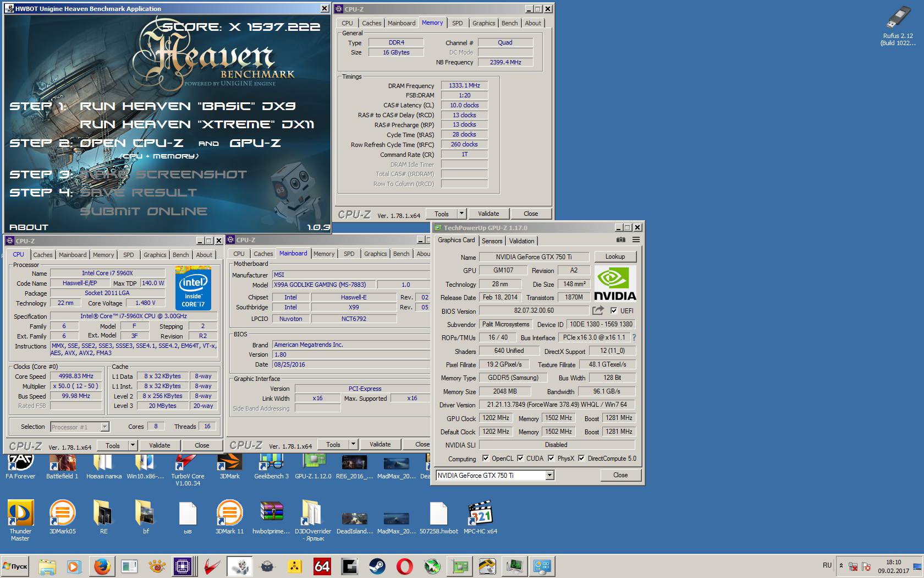The width and height of the screenshot is (924, 578).
Task: Open the Thunder Master desktop shortcut
Action: pos(20,520)
